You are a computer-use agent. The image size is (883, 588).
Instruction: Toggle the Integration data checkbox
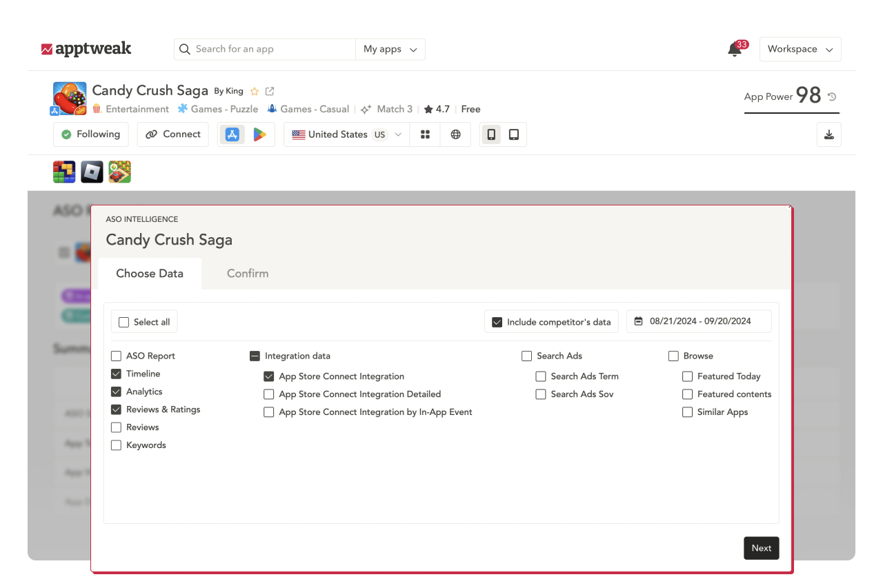255,356
